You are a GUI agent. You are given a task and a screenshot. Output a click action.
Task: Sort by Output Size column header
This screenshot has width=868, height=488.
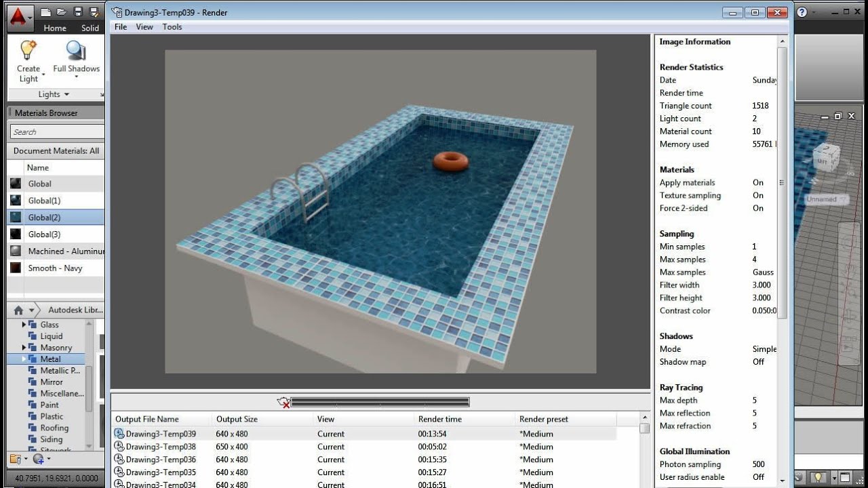point(262,419)
